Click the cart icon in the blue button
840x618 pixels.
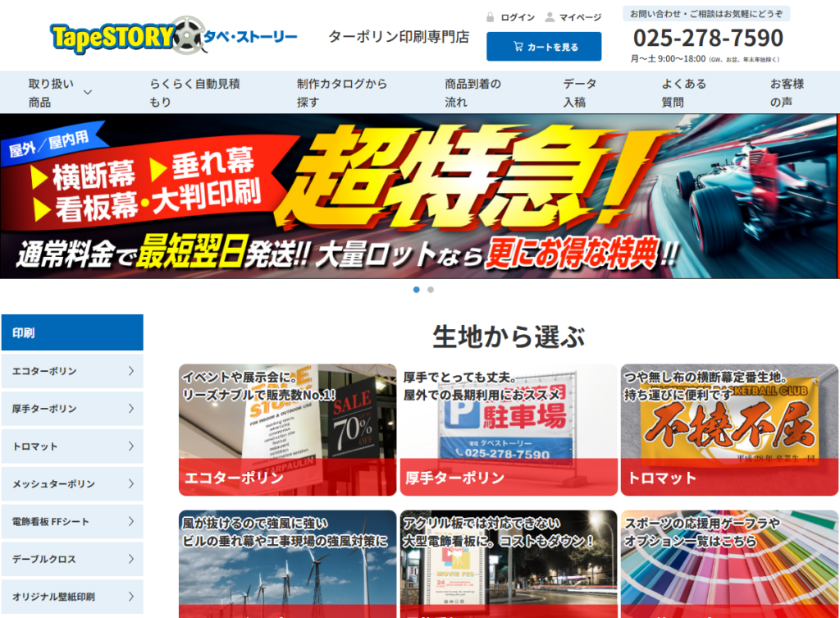pos(518,47)
